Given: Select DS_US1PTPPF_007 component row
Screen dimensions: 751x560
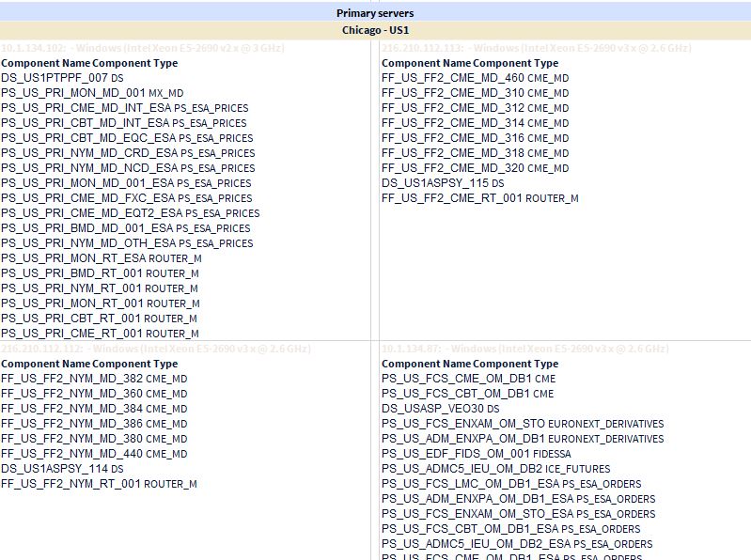Looking at the screenshot, I should 62,78.
